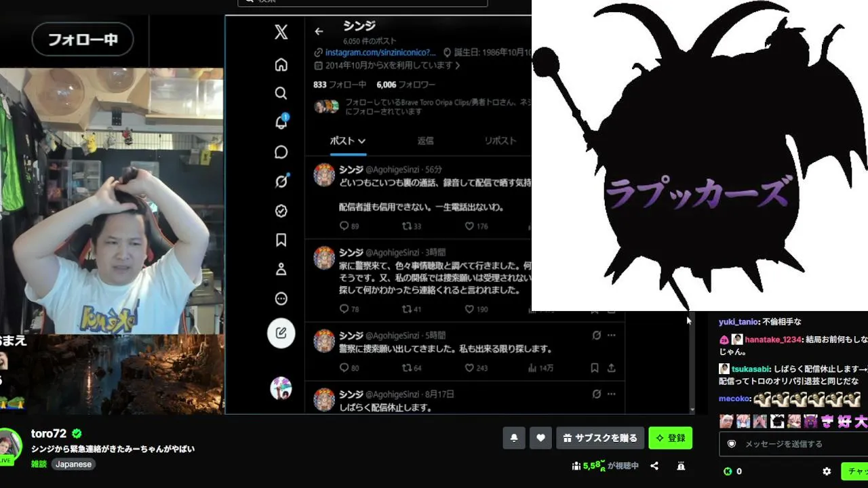This screenshot has height=488, width=868.
Task: Open yuki_tanio username in chat
Action: tap(738, 322)
